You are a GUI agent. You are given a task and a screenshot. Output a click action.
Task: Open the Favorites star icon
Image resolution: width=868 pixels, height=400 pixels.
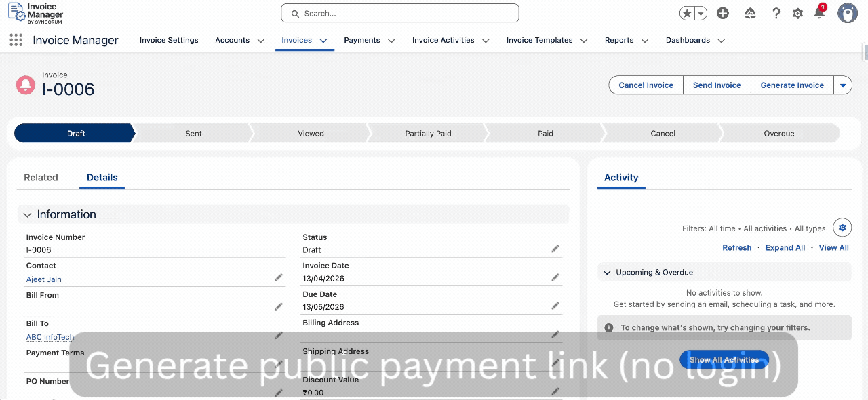coord(688,13)
